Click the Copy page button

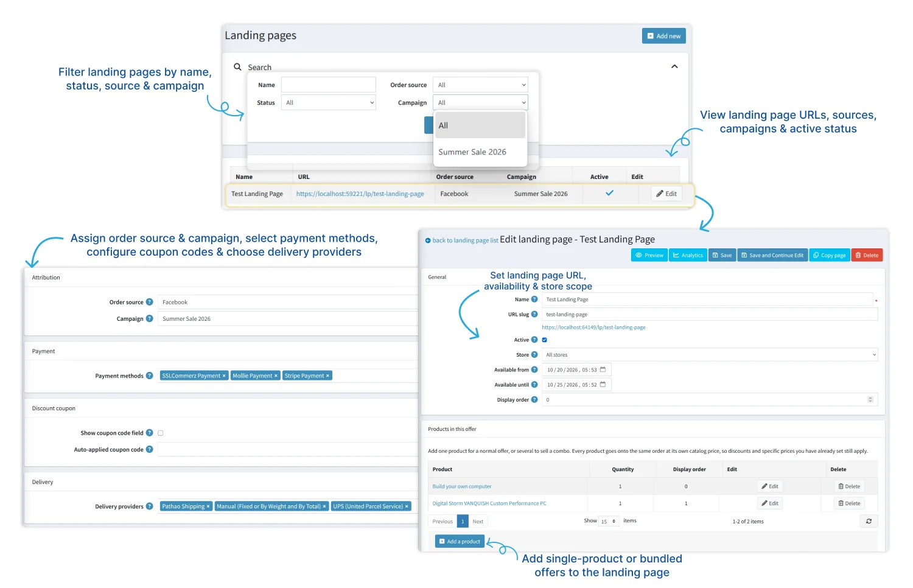pos(830,255)
